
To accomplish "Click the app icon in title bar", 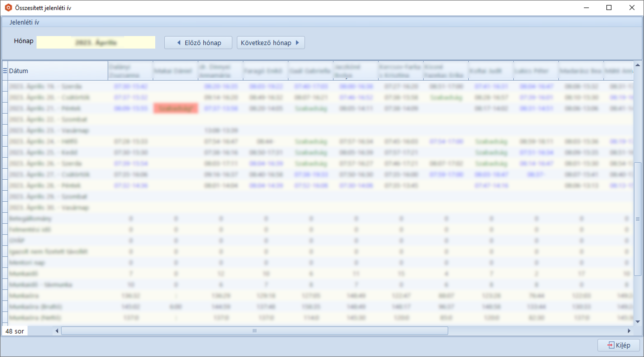I will pos(8,8).
